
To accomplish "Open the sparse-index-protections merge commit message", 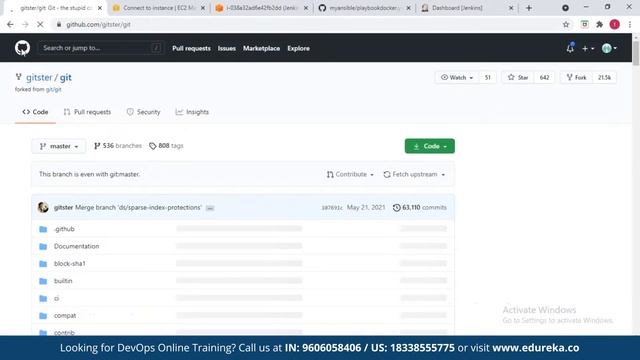I will 138,207.
